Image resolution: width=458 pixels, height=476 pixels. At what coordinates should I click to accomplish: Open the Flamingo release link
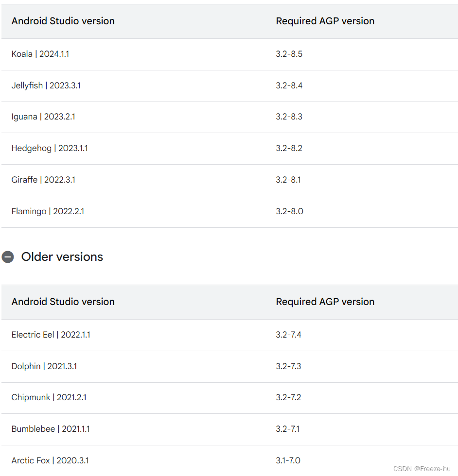pos(29,211)
